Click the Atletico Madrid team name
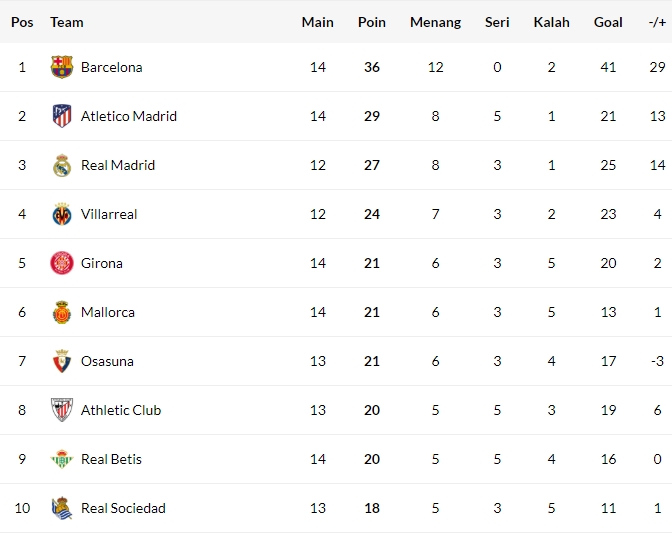 pyautogui.click(x=129, y=116)
